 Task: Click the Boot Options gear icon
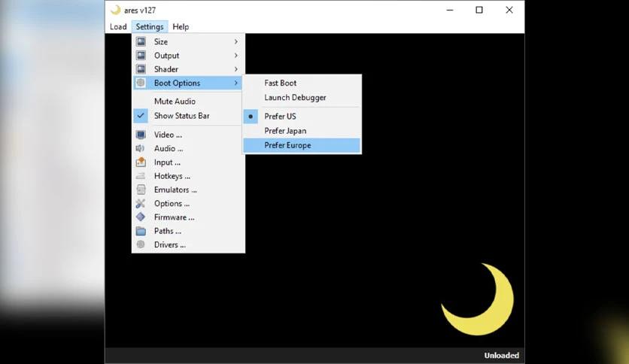(x=141, y=83)
